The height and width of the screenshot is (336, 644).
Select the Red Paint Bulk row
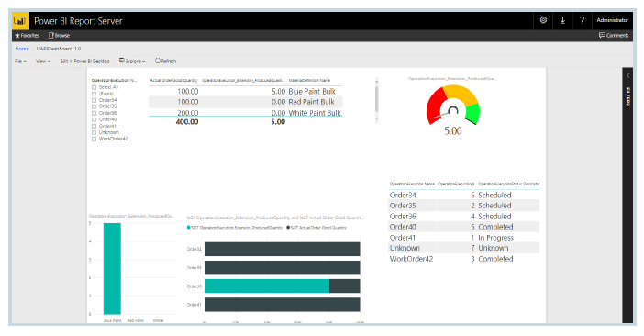tap(246, 102)
